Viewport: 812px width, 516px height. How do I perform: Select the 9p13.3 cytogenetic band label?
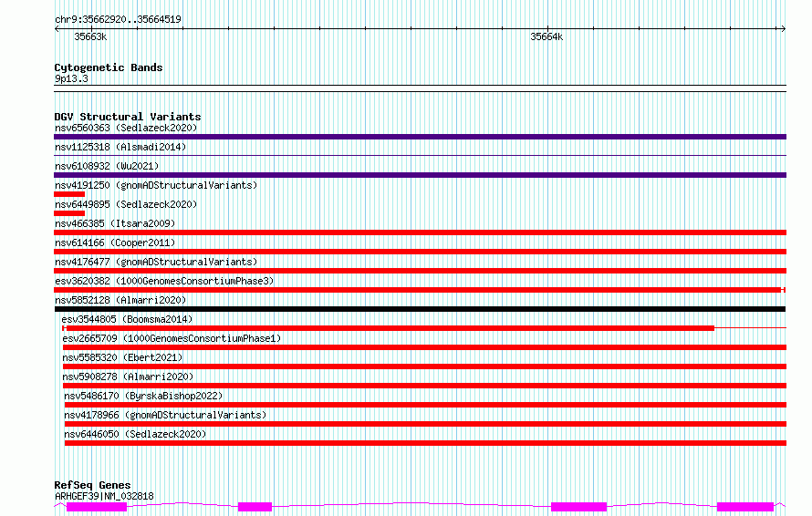click(71, 78)
